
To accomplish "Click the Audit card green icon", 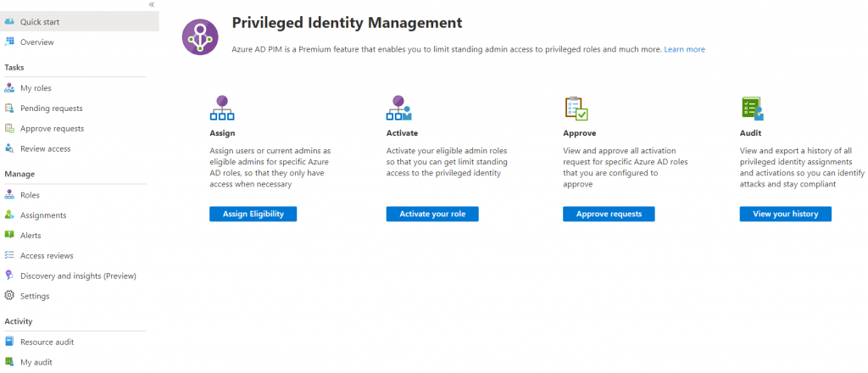I will click(x=753, y=108).
